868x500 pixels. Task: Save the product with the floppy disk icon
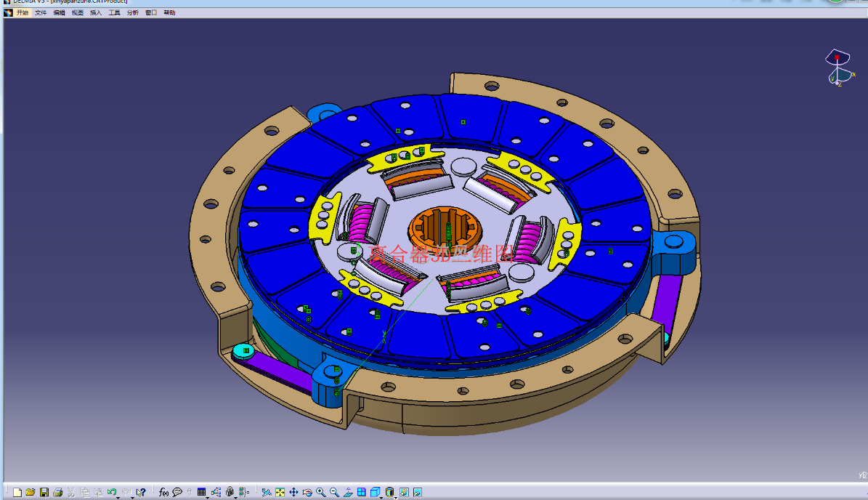[44, 492]
